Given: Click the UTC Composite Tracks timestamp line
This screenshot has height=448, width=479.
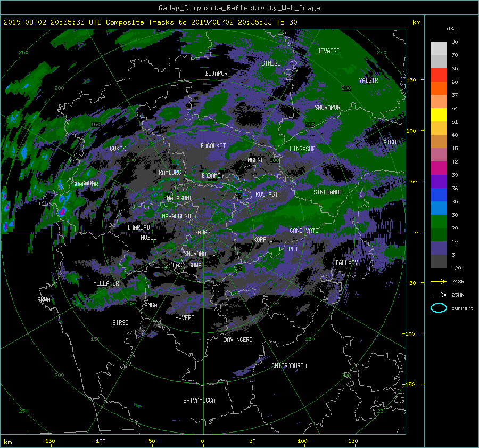Looking at the screenshot, I should tap(150, 22).
